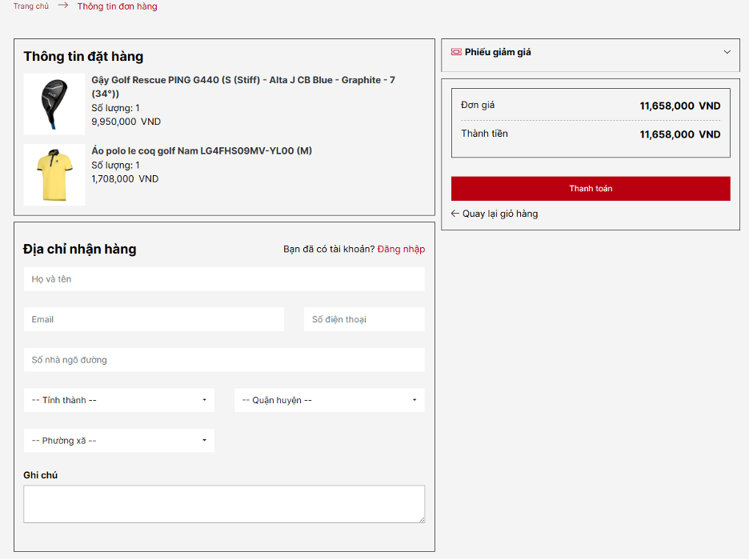Screen dimensions: 749x560
Task: Click inside the Ghi chú textarea
Action: (x=224, y=504)
